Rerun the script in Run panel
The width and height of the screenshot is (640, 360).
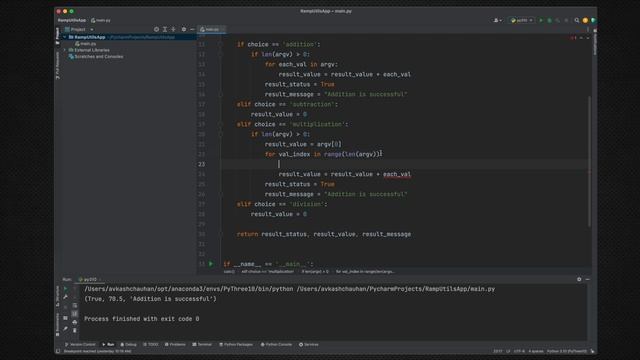[65, 289]
